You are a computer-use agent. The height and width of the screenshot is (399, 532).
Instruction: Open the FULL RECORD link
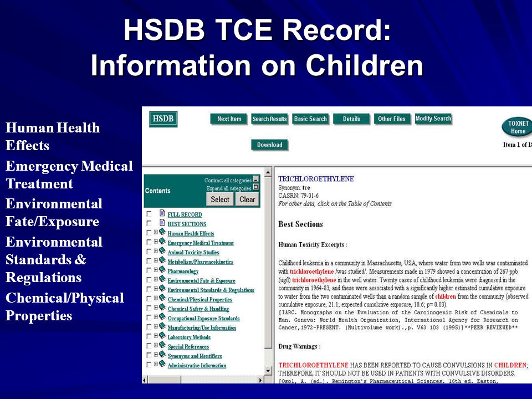coord(185,215)
